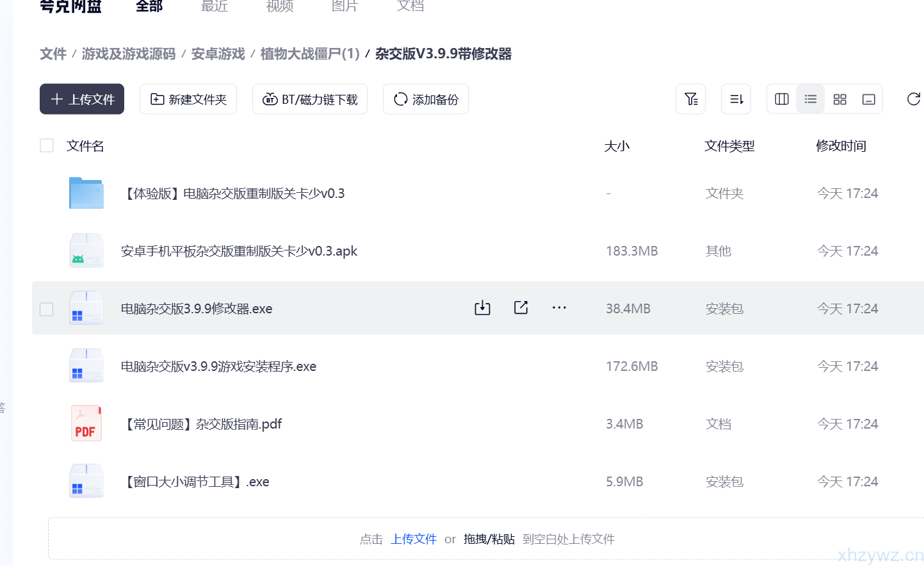Create a new folder via 新建文件夹
924x565 pixels.
[x=188, y=99]
